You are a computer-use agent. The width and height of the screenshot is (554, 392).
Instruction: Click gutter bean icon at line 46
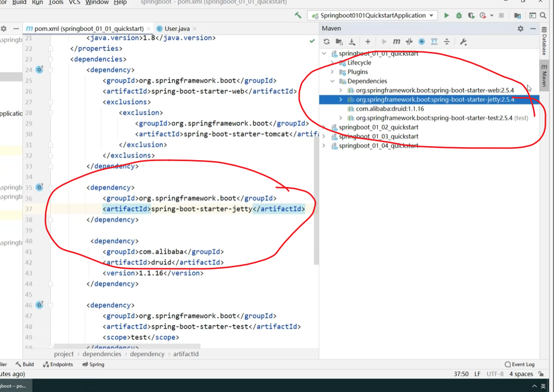coord(39,305)
